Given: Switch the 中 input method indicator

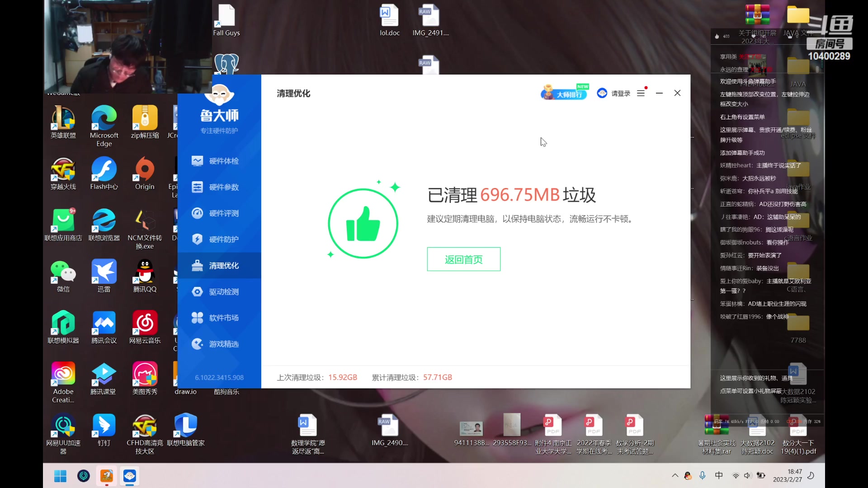Looking at the screenshot, I should 719,475.
